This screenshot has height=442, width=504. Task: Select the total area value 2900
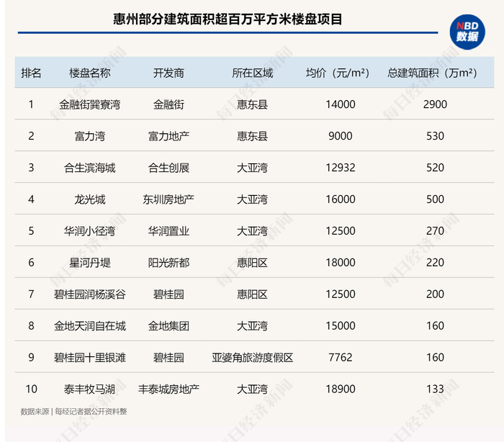(435, 104)
